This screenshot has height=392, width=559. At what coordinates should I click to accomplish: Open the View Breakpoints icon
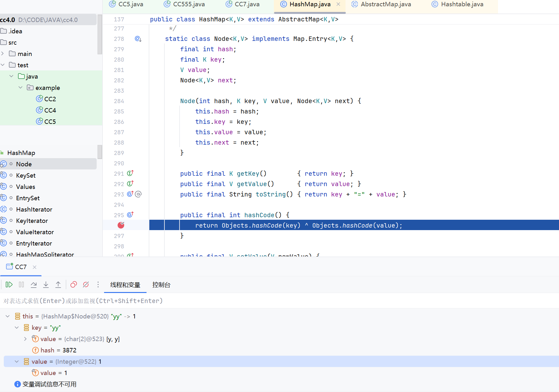point(74,285)
